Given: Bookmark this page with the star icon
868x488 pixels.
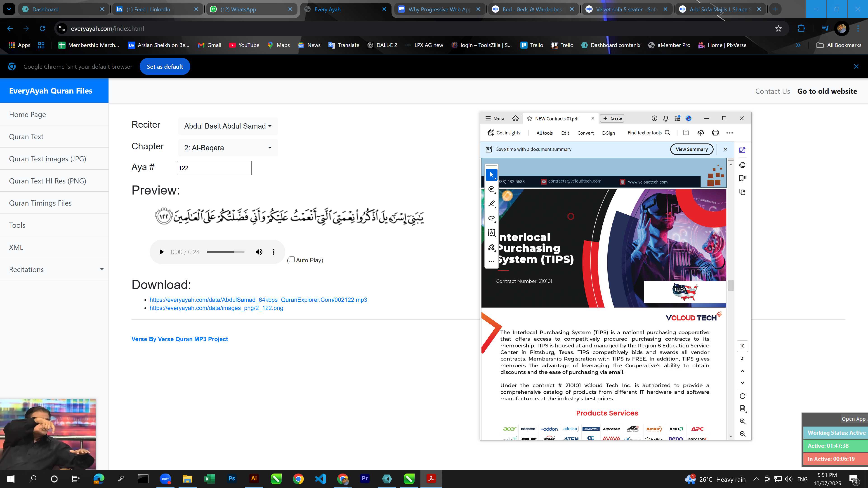Looking at the screenshot, I should click(x=778, y=29).
